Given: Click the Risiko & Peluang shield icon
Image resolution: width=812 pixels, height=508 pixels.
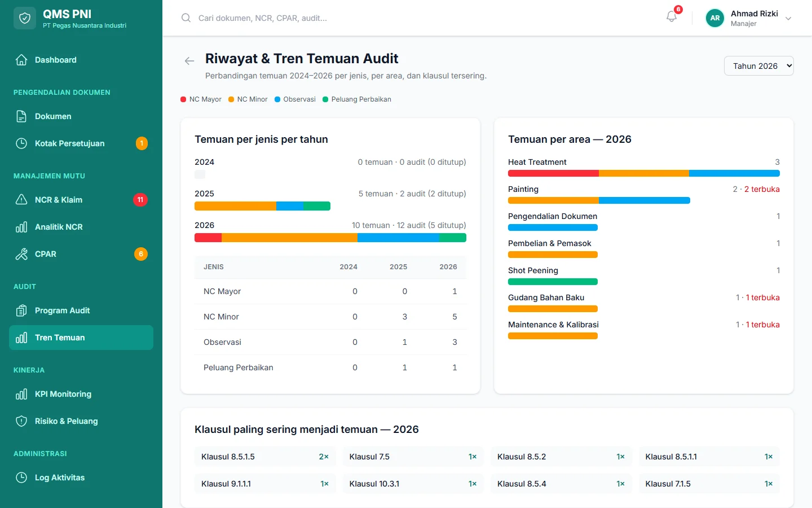Looking at the screenshot, I should [21, 421].
